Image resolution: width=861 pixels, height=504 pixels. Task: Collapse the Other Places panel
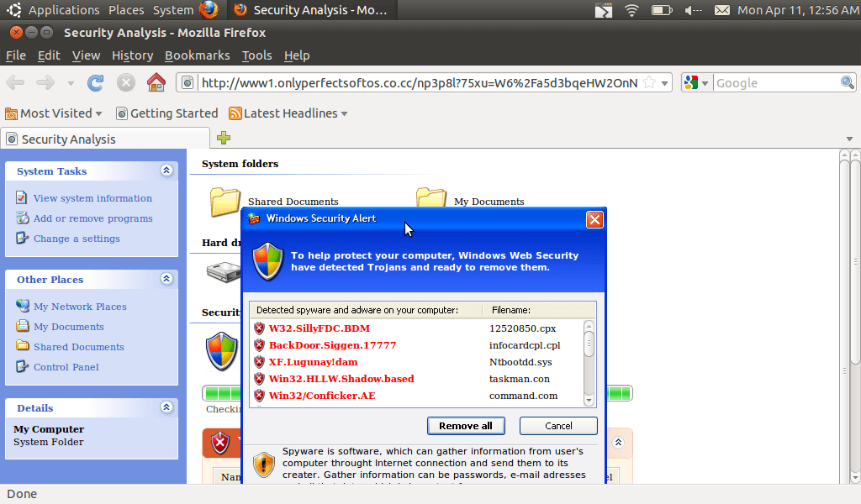point(166,279)
